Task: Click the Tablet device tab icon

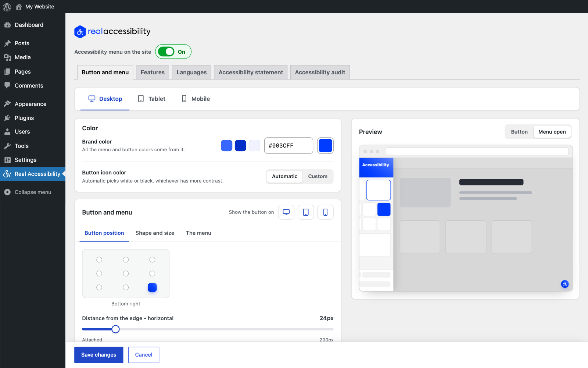Action: 141,99
